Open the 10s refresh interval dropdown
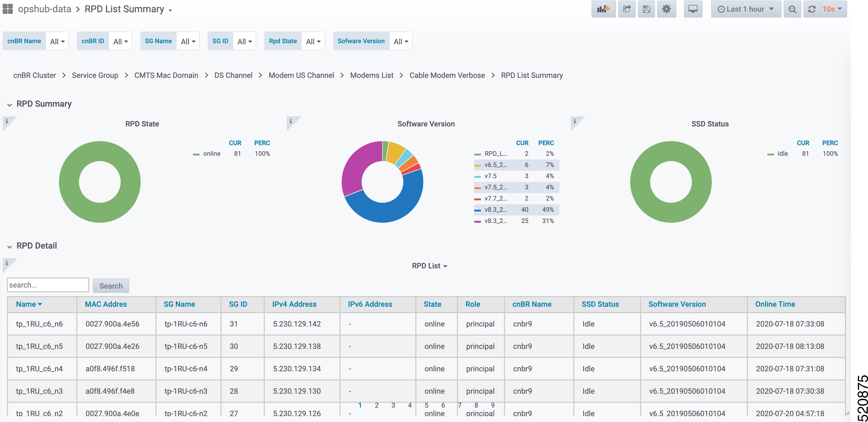This screenshot has width=868, height=422. 833,9
